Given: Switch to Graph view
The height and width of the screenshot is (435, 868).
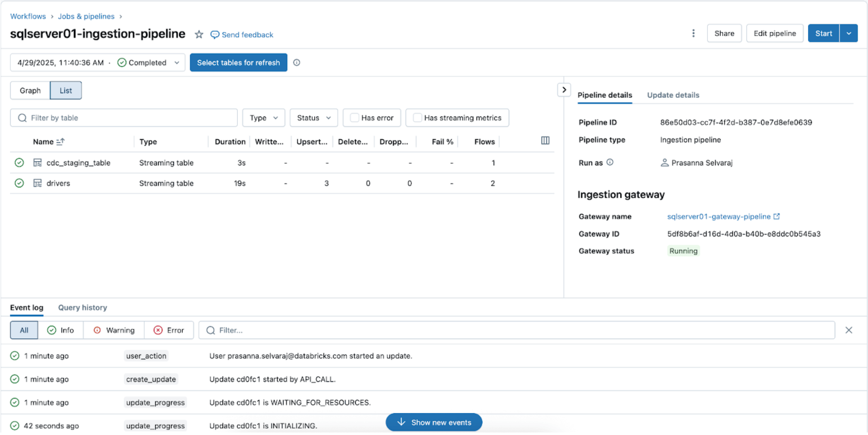Looking at the screenshot, I should click(30, 91).
